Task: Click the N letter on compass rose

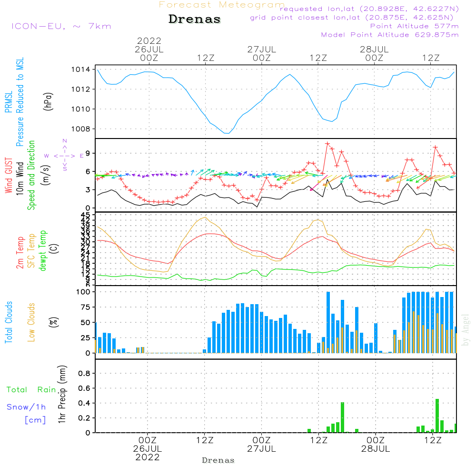Action: [x=65, y=141]
